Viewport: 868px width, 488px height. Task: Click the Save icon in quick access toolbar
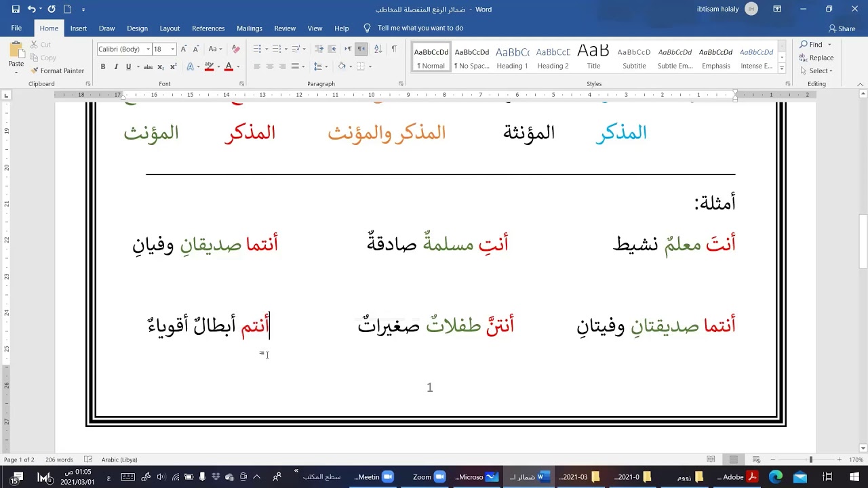(x=16, y=9)
